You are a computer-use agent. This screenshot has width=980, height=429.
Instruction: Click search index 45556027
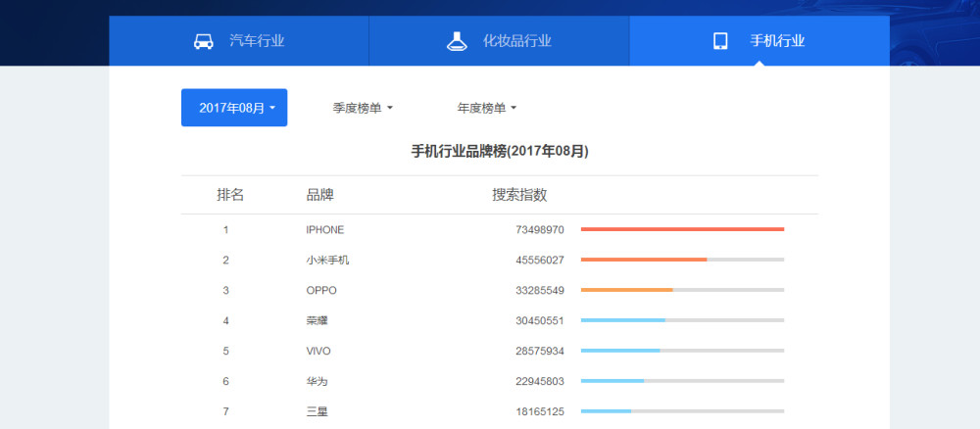pyautogui.click(x=540, y=260)
